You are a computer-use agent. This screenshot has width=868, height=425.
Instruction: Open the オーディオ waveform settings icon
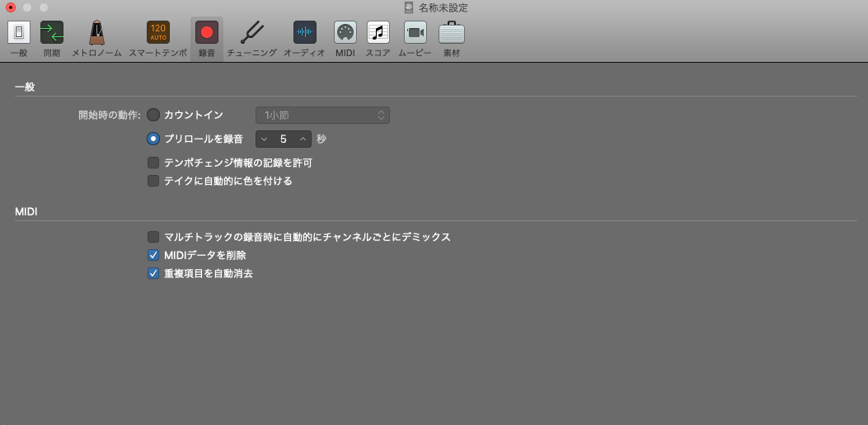pos(304,33)
